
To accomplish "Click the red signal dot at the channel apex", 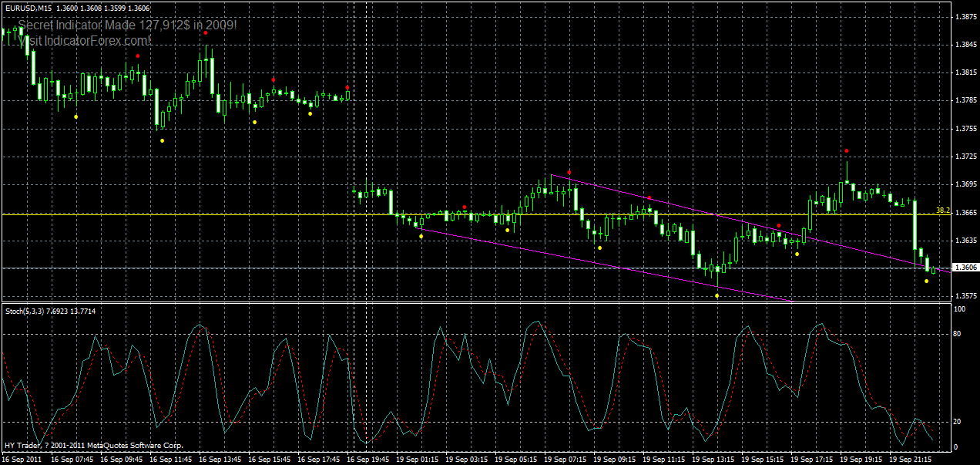I will [x=569, y=172].
